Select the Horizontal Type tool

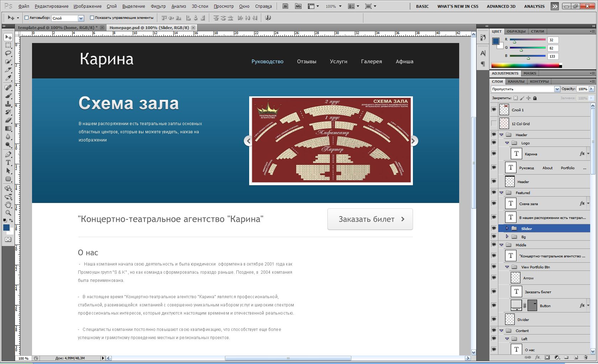(x=8, y=162)
